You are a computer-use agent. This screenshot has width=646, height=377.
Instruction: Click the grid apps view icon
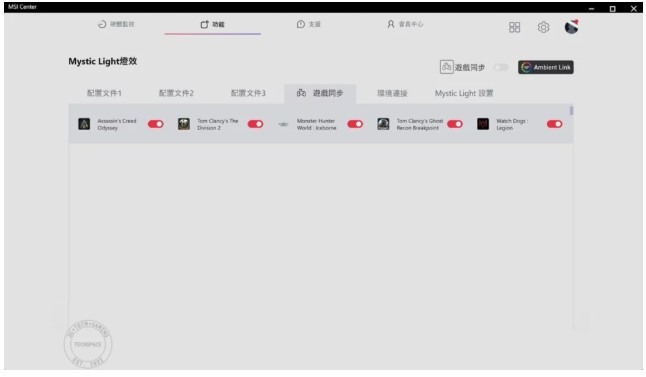click(514, 27)
